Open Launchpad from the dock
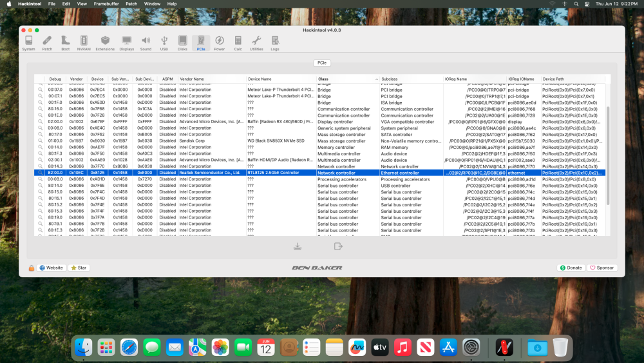Screen dimensions: 644x363 (x=106, y=348)
